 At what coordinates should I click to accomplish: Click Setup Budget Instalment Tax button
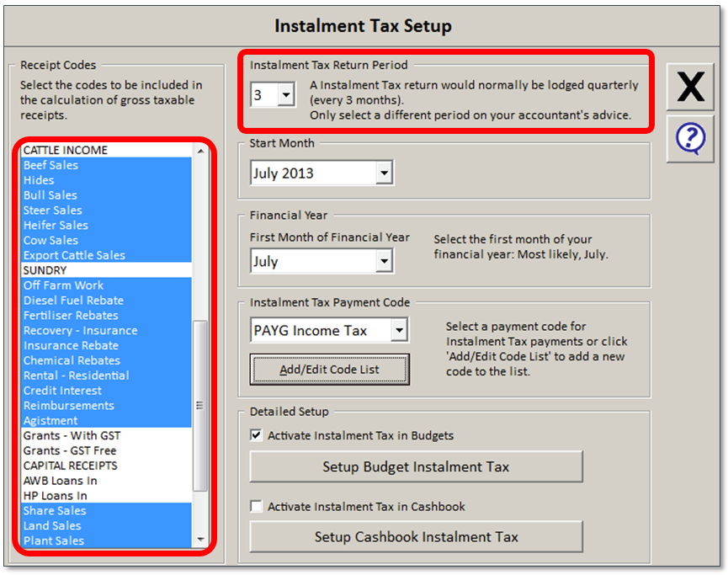click(416, 466)
